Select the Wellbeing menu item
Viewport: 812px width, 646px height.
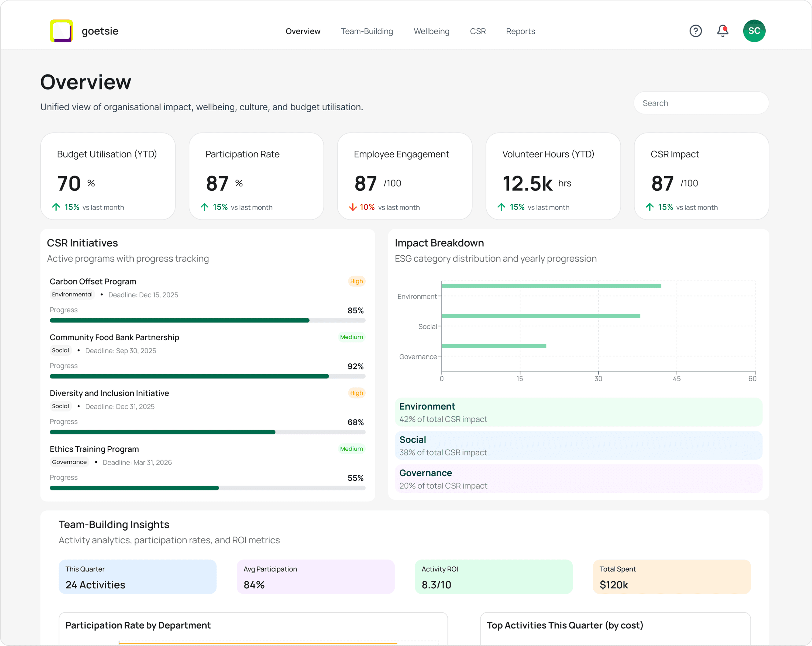point(431,31)
